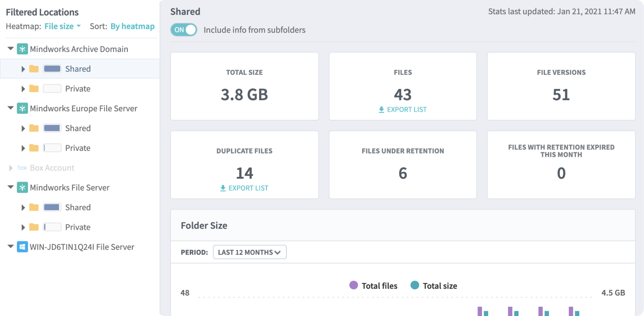Open the Heatmap File size dropdown
Image resolution: width=644 pixels, height=316 pixels.
point(62,26)
